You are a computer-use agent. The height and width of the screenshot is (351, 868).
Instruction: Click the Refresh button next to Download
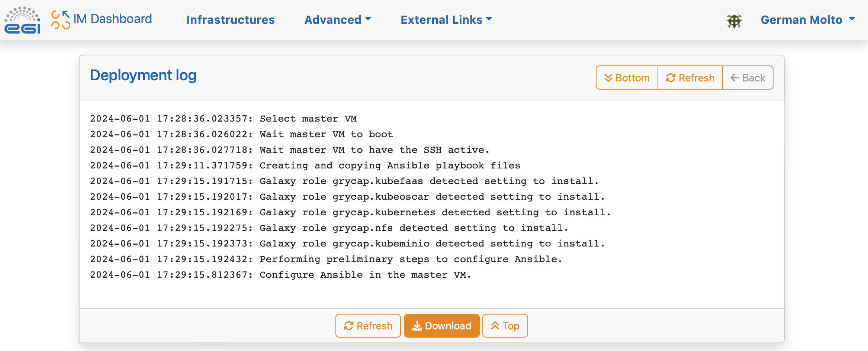point(368,326)
